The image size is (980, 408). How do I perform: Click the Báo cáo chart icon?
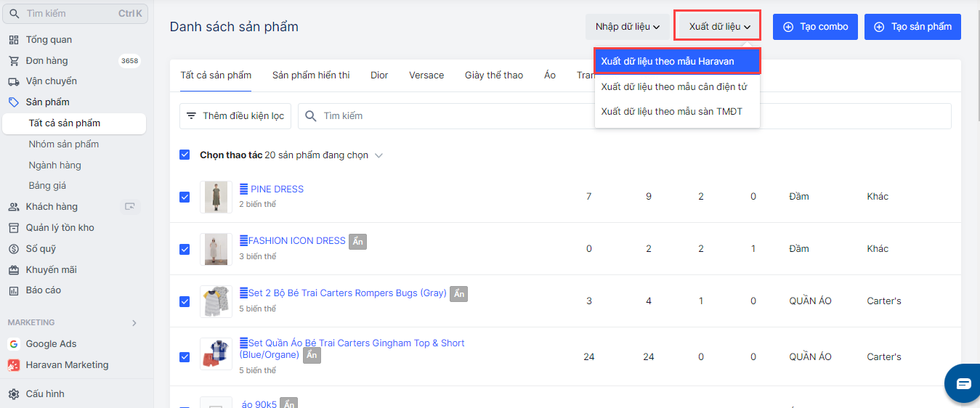click(x=13, y=290)
